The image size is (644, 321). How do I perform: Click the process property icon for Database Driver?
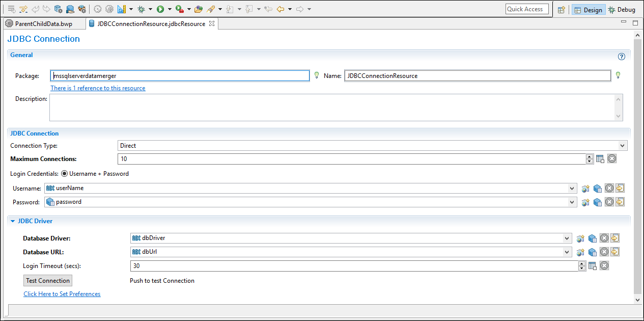pos(580,238)
